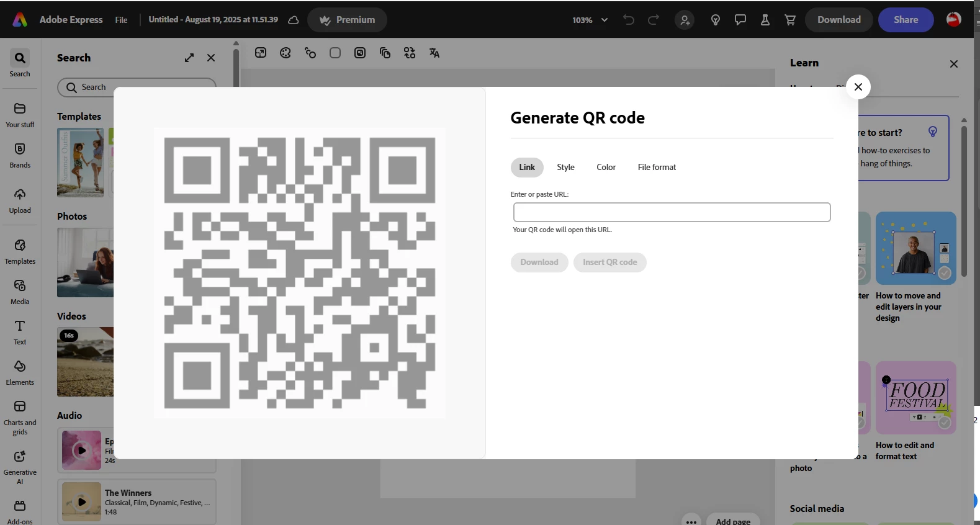Open How to edit and format text tutorial
The height and width of the screenshot is (525, 980).
[915, 411]
